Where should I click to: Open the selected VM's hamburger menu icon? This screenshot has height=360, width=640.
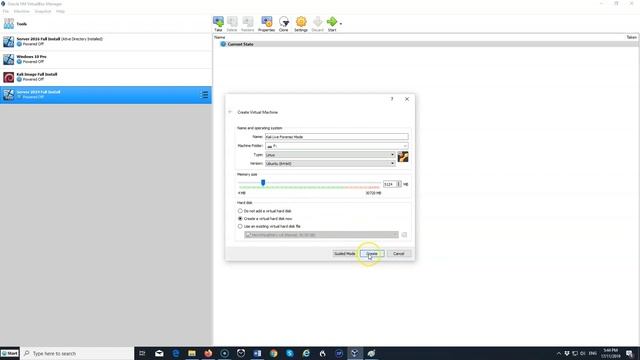204,95
